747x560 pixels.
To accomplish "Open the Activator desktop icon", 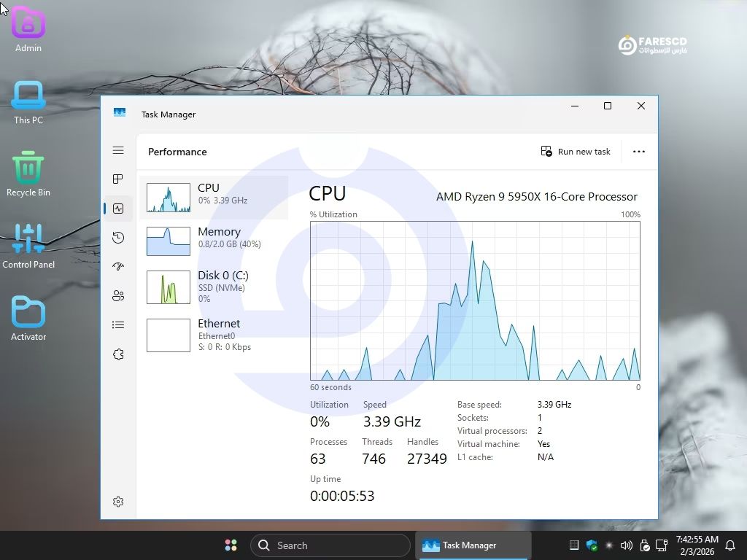I will pyautogui.click(x=28, y=319).
